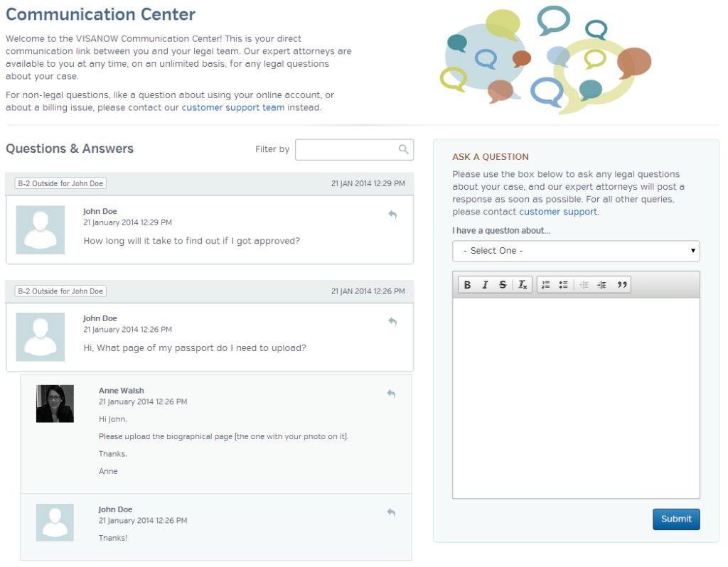728x567 pixels.
Task: Click the 'Please upload the biographical page' reply text
Action: click(223, 436)
